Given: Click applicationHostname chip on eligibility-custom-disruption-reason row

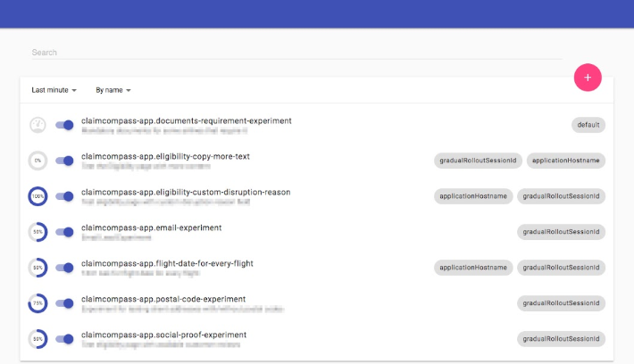Looking at the screenshot, I should point(473,196).
